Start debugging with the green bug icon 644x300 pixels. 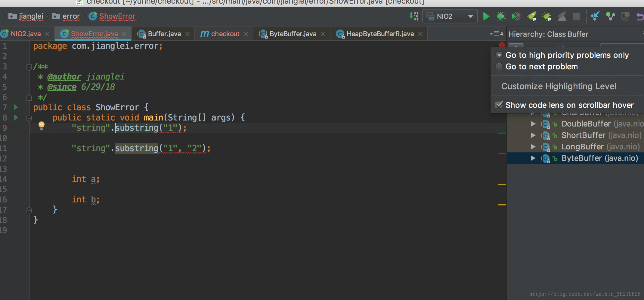(501, 16)
